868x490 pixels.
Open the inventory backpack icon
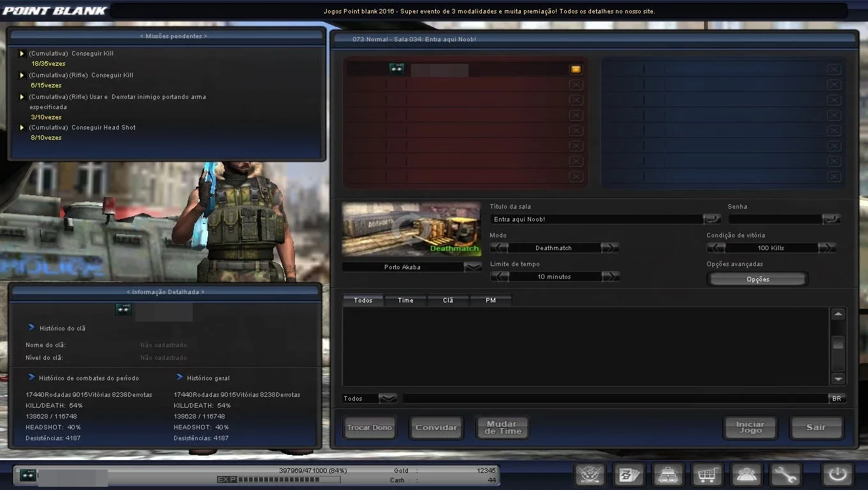point(669,475)
